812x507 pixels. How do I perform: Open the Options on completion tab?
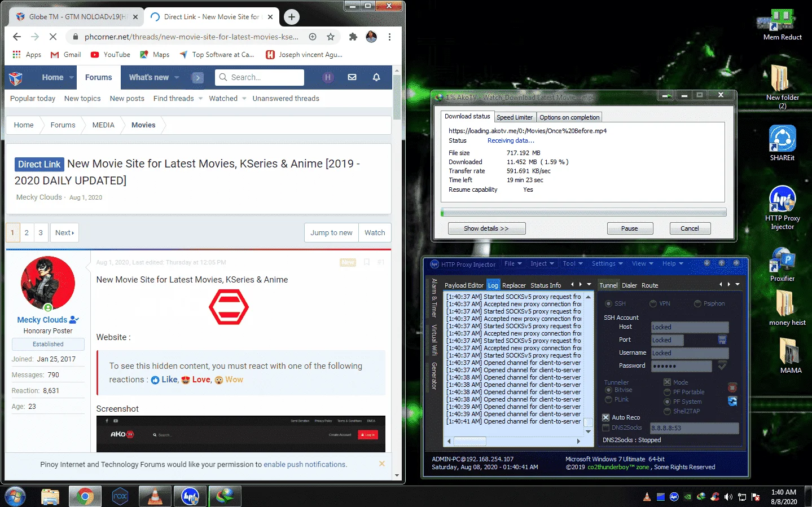click(569, 117)
